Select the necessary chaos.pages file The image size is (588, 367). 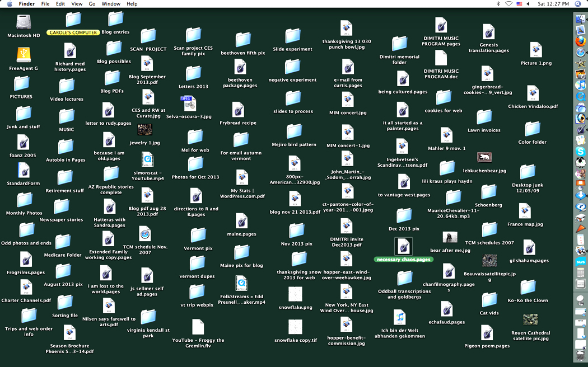[404, 247]
